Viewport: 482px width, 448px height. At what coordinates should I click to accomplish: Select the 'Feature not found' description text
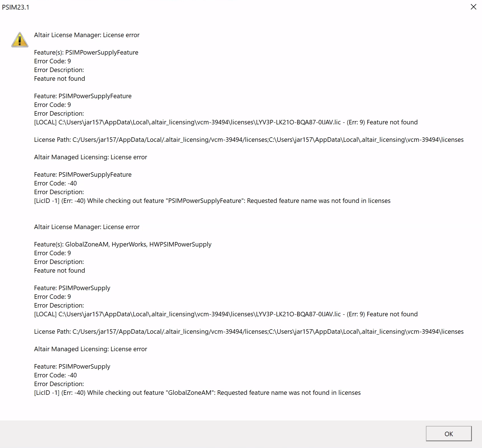[x=59, y=79]
